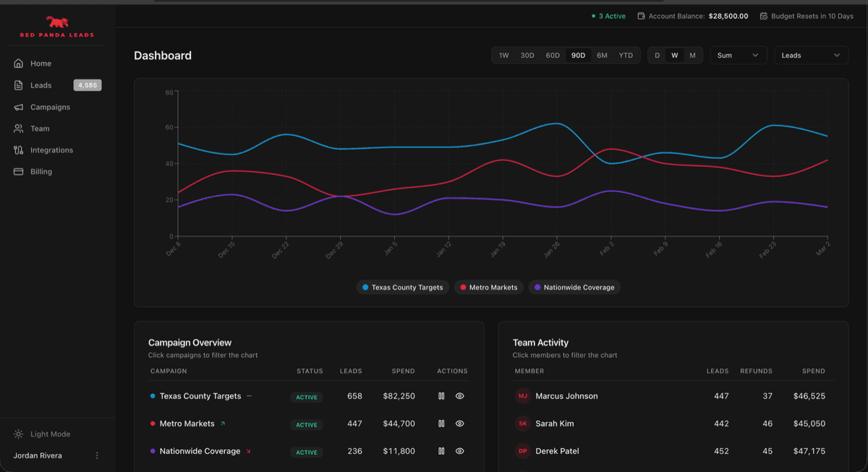Click the 4,585 leads count badge
This screenshot has height=472, width=868.
(x=87, y=85)
